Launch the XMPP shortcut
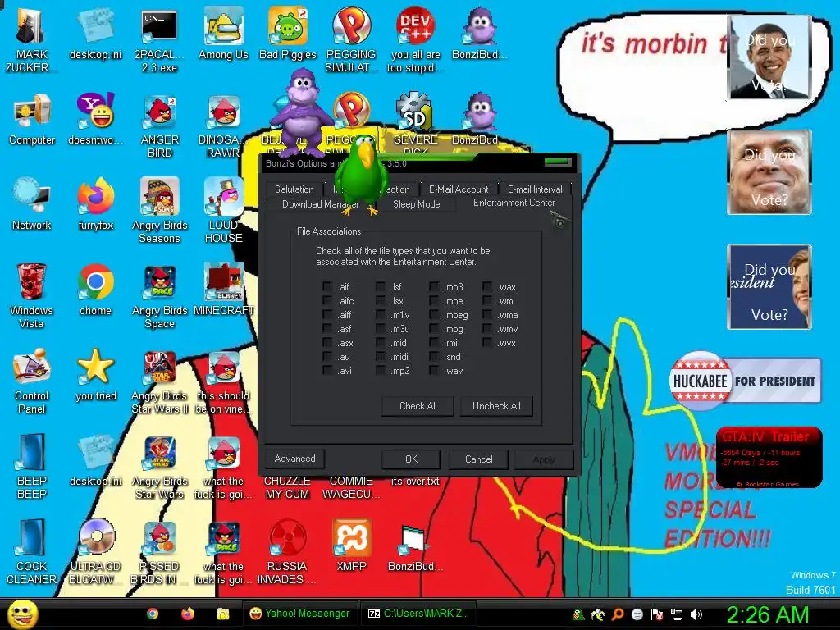Image resolution: width=840 pixels, height=630 pixels. (x=351, y=546)
